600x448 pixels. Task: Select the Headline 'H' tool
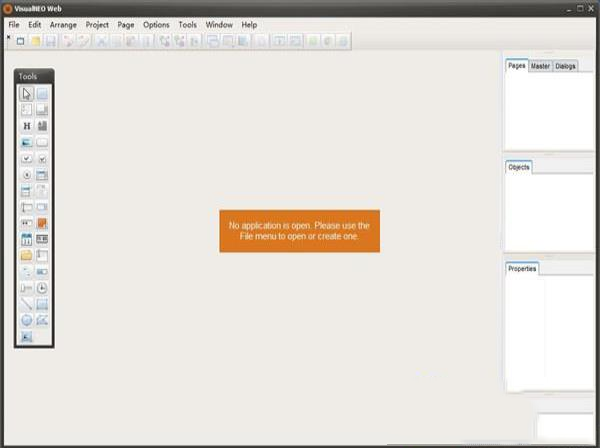(x=27, y=126)
